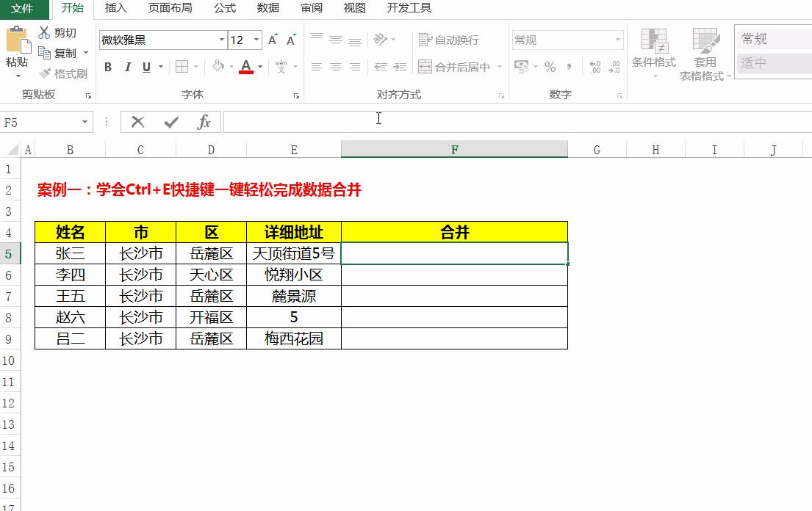Open the 插入 ribbon tab

[116, 9]
